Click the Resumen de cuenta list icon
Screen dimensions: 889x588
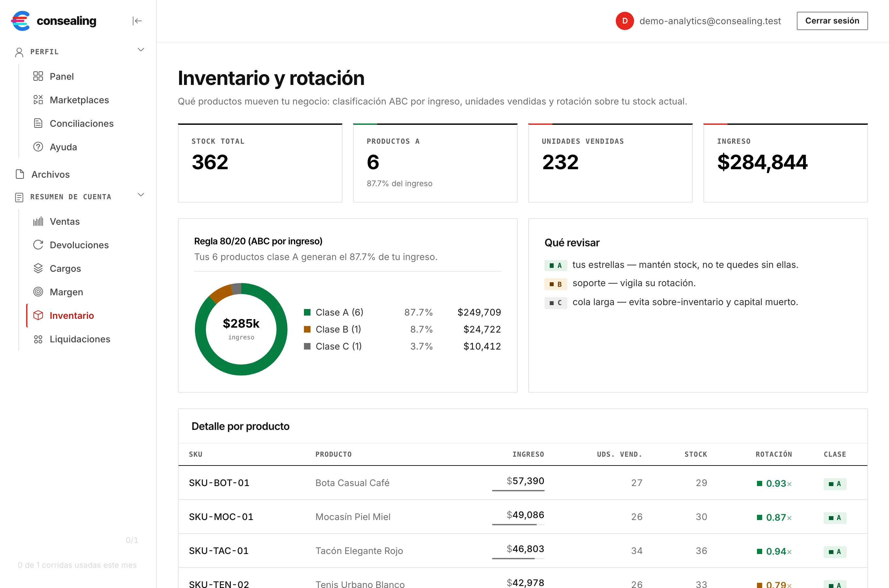point(19,197)
